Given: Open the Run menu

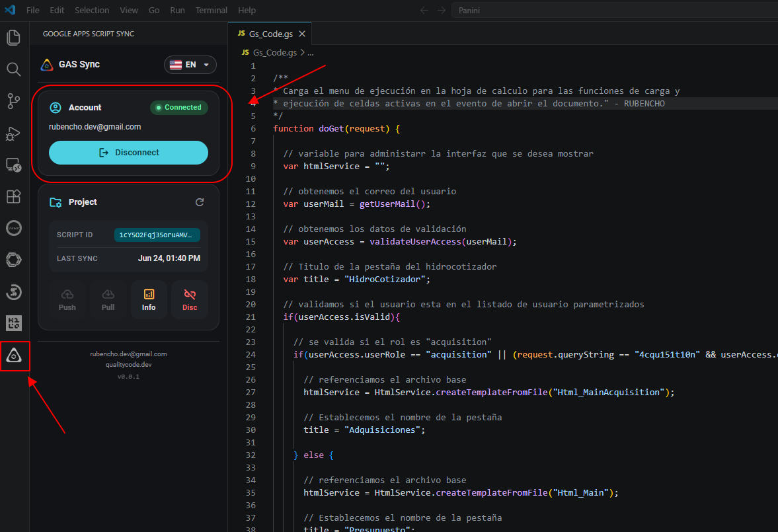Looking at the screenshot, I should coord(178,10).
